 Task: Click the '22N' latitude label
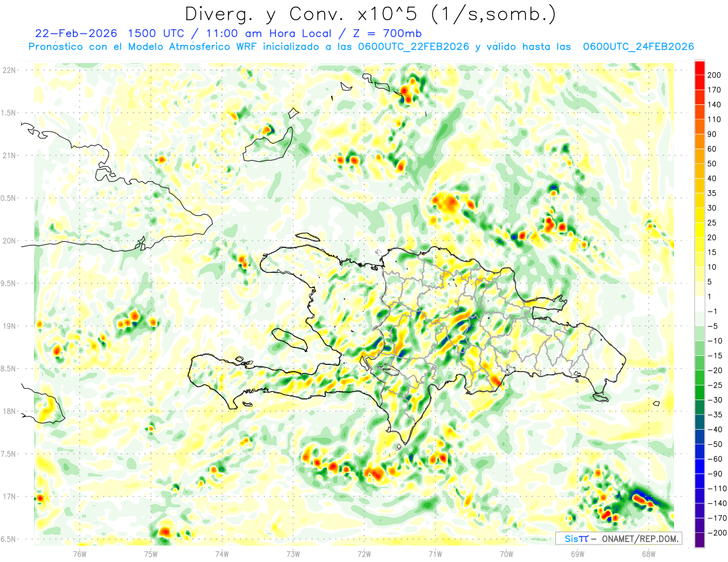point(8,70)
